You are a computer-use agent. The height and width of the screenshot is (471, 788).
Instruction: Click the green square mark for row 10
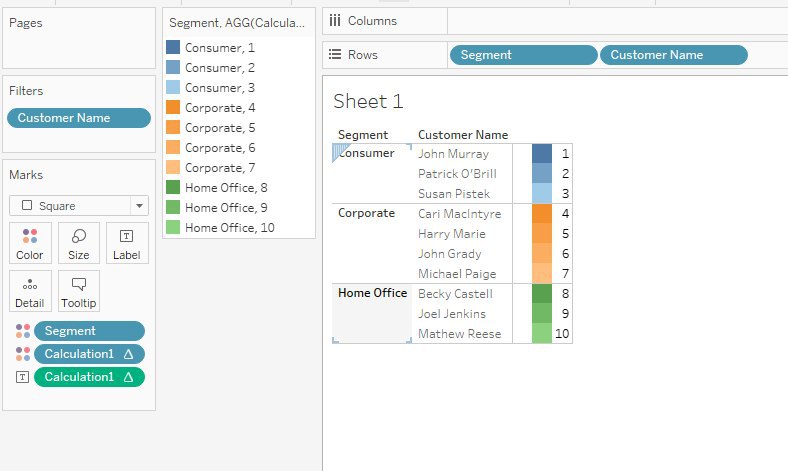pyautogui.click(x=542, y=333)
